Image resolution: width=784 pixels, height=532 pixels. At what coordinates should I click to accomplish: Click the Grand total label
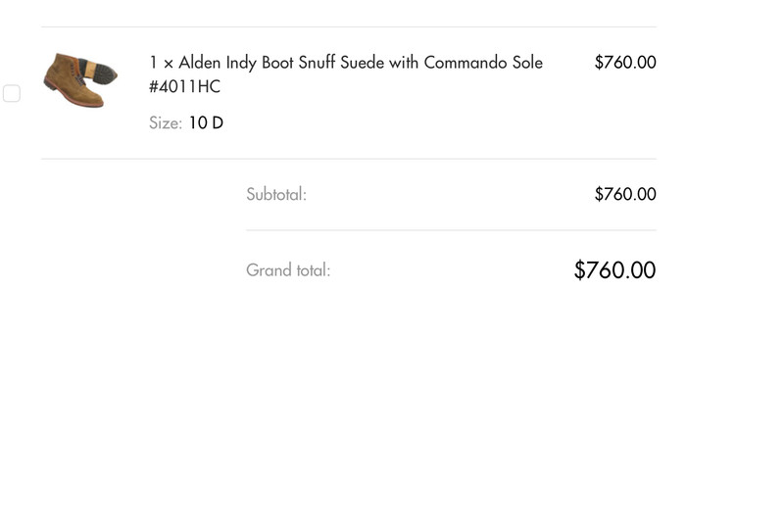click(x=288, y=270)
